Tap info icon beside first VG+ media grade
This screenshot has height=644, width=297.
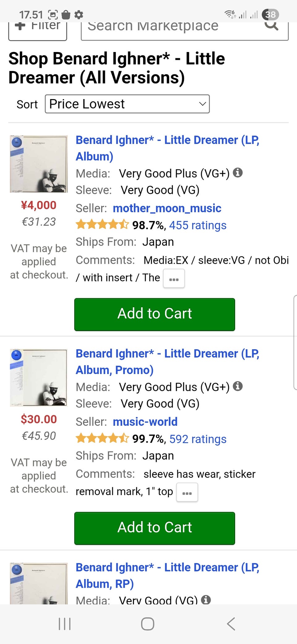coord(238,172)
